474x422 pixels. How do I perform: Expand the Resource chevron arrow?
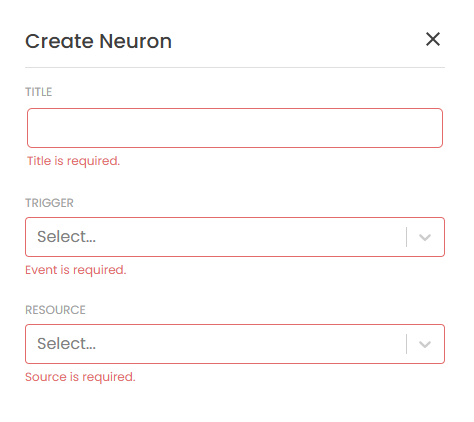(x=425, y=344)
